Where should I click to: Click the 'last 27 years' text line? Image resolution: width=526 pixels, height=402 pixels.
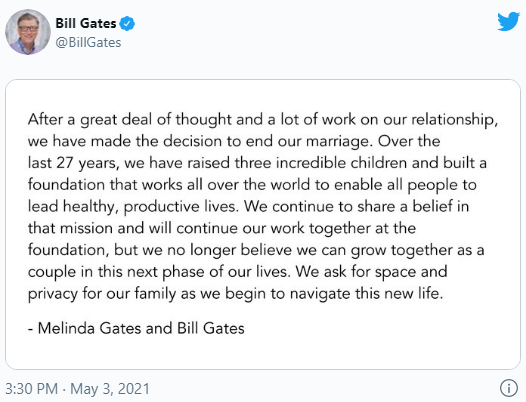click(x=257, y=163)
